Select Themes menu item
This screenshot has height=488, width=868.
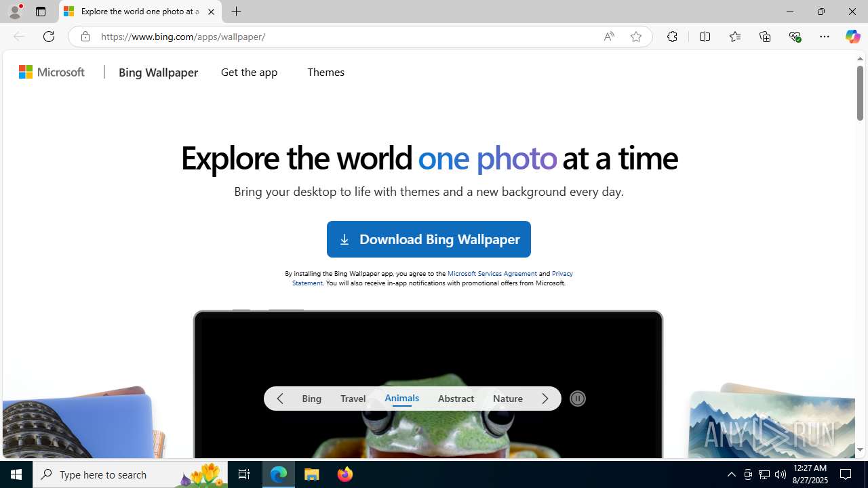(x=325, y=72)
